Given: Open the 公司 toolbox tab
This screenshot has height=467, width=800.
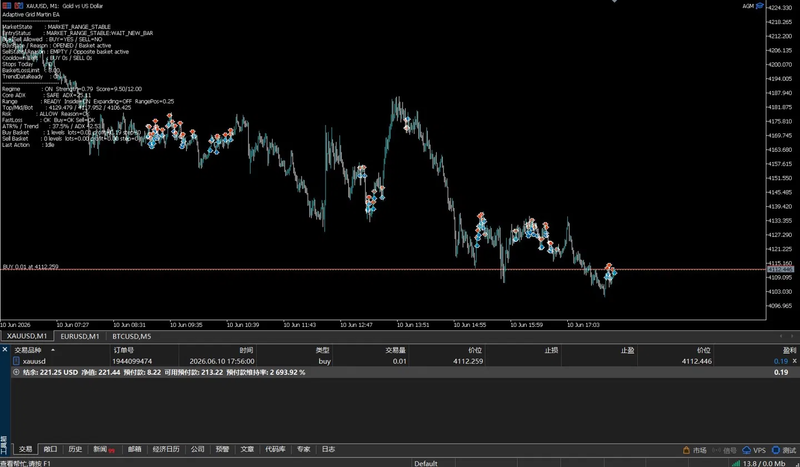Looking at the screenshot, I should (197, 449).
